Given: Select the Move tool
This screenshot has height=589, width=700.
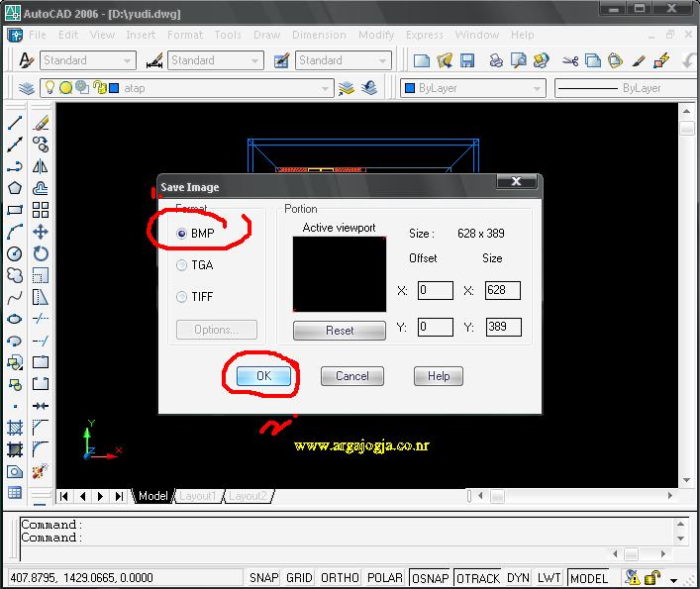Looking at the screenshot, I should (41, 232).
